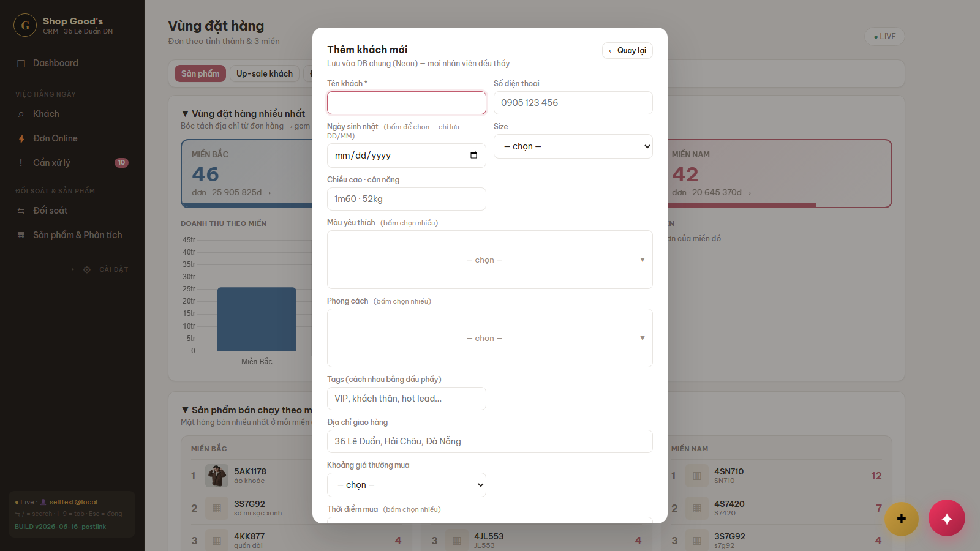Click the Đối soát swap icon
980x551 pixels.
click(x=21, y=211)
